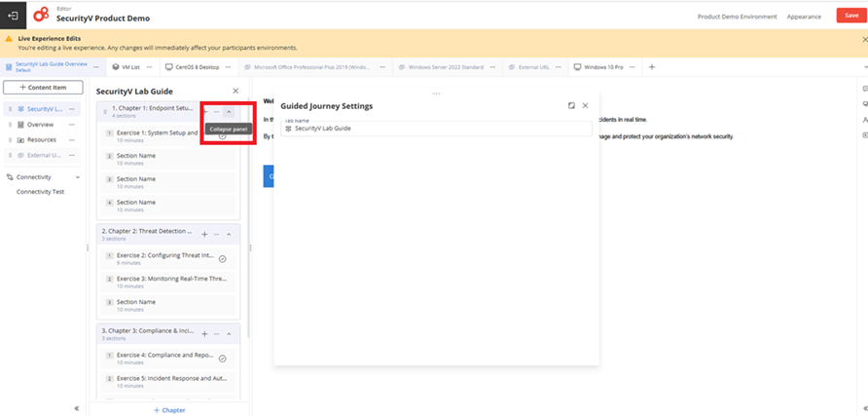This screenshot has width=868, height=416.
Task: Open the three-dot menu for Chapter 3
Action: pos(216,334)
